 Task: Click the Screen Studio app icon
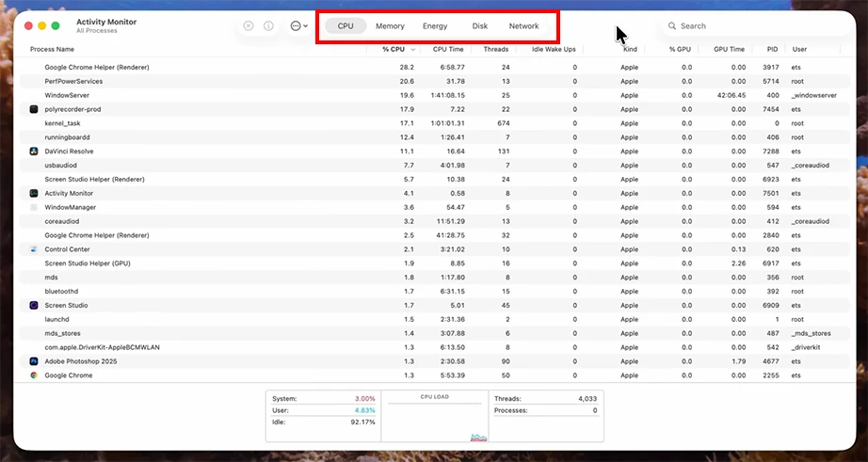click(x=34, y=306)
